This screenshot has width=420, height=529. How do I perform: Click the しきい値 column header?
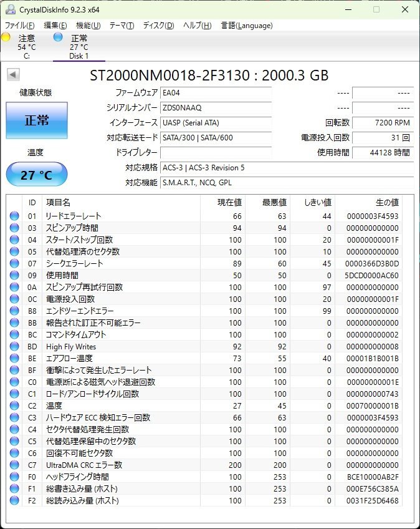coord(312,202)
